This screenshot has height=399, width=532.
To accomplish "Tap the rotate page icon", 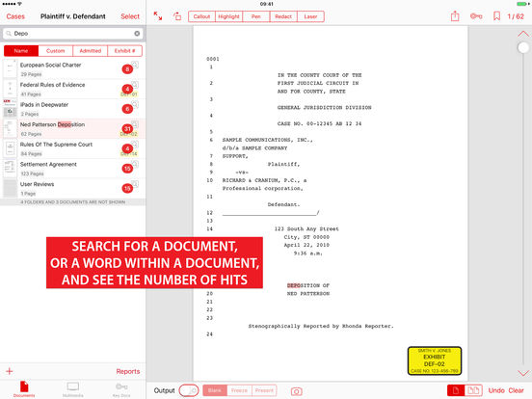I will coord(177,16).
